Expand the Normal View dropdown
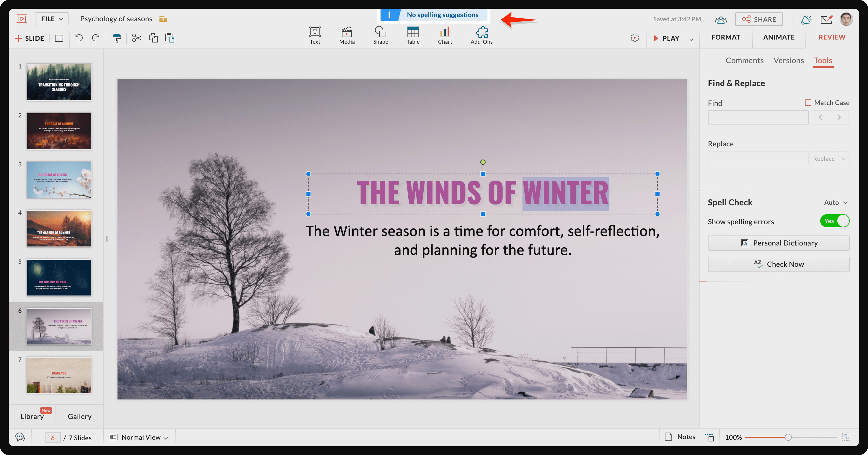This screenshot has height=455, width=868. coord(138,437)
